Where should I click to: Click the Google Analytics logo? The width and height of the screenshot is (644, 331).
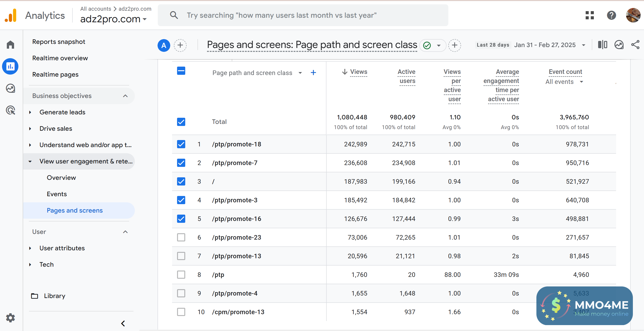pos(11,15)
